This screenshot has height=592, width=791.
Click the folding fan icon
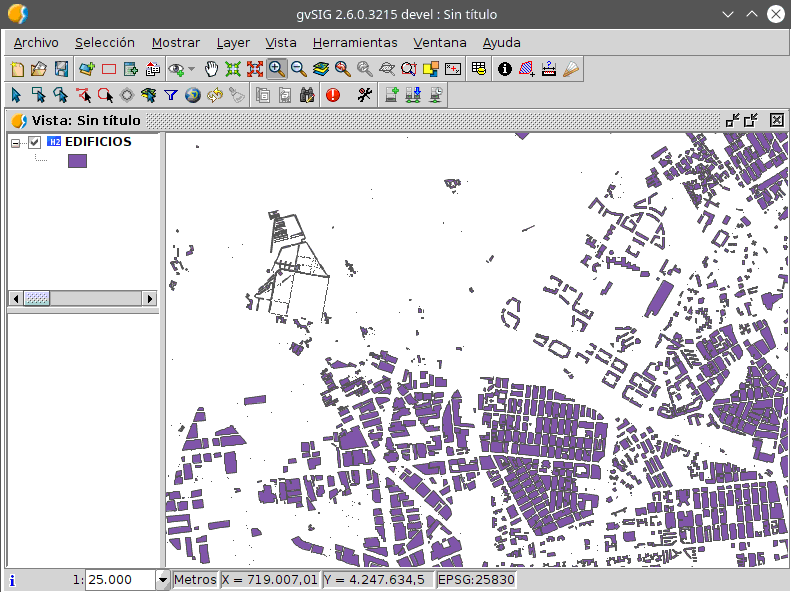pyautogui.click(x=571, y=69)
